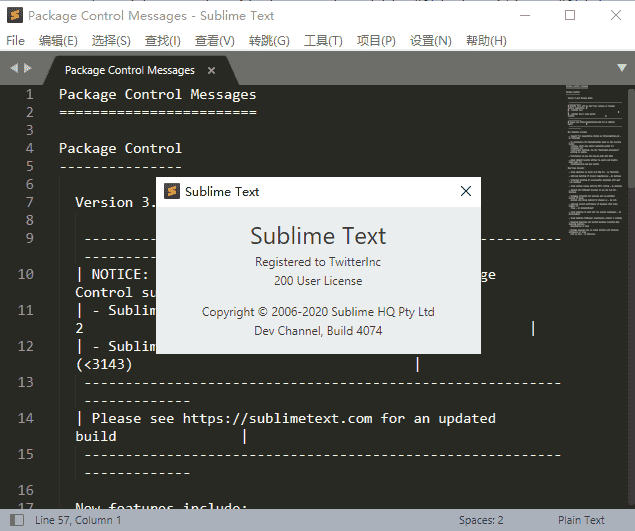Click the vertical scrollbar thumb
The height and width of the screenshot is (531, 635).
tap(631, 139)
